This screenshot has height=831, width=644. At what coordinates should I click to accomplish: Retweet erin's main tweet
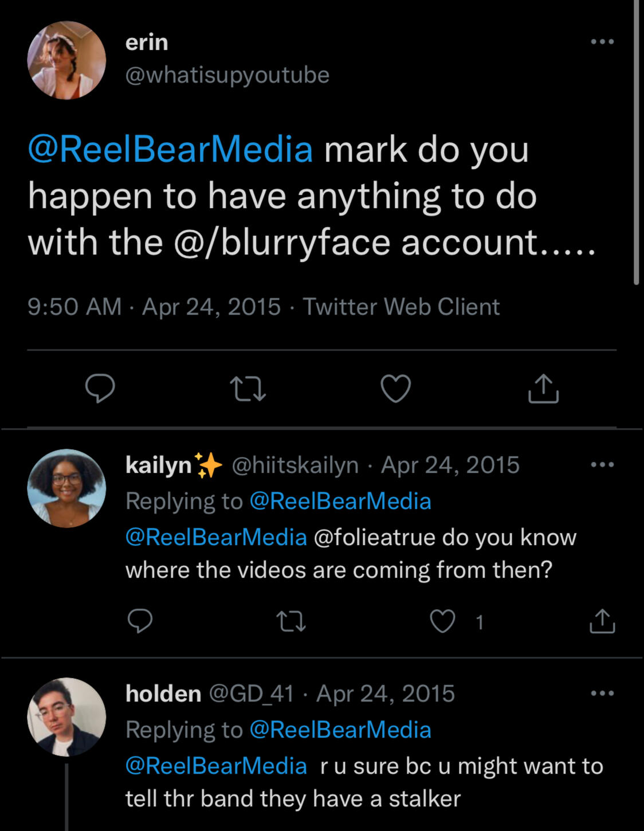[x=248, y=389]
